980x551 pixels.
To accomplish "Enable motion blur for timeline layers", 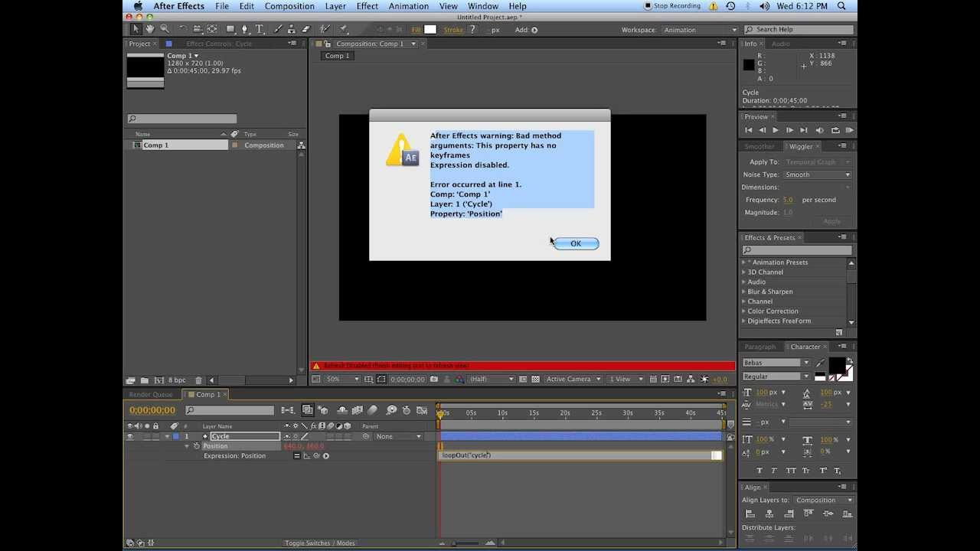I will (373, 410).
